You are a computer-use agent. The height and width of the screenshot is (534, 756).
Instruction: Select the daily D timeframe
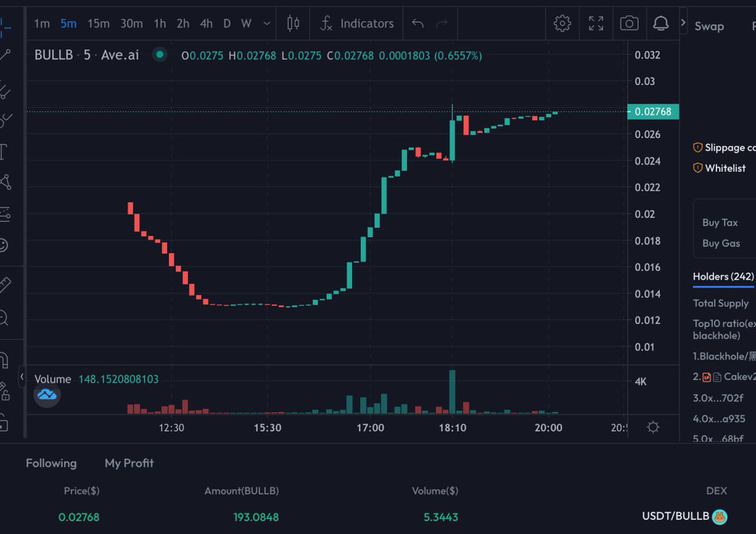227,24
